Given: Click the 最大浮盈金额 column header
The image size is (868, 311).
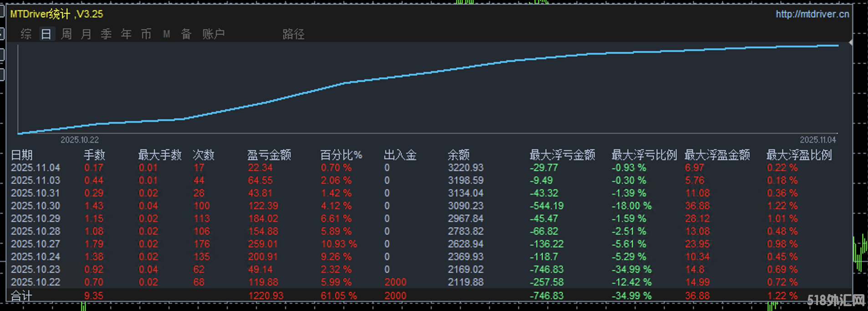Looking at the screenshot, I should coord(717,155).
